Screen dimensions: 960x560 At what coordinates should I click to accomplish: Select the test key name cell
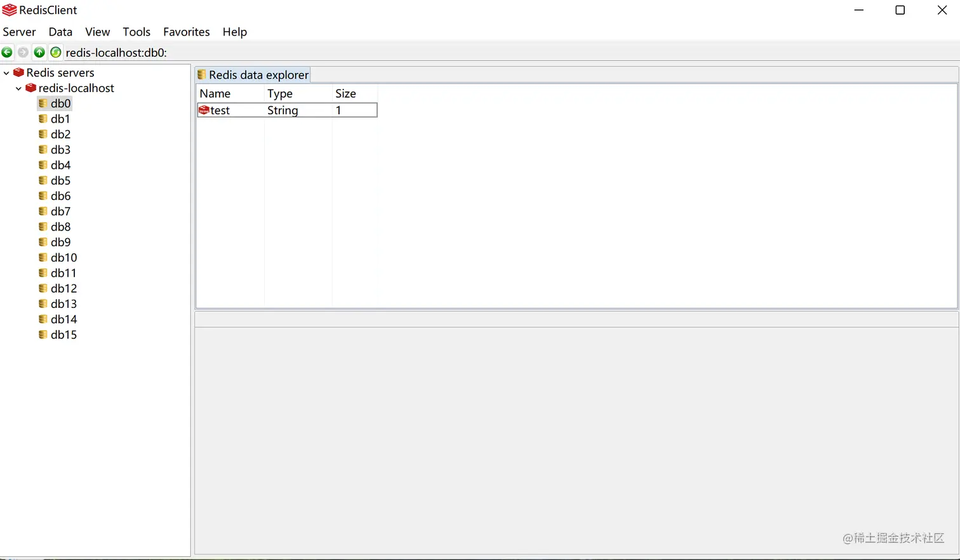[220, 110]
